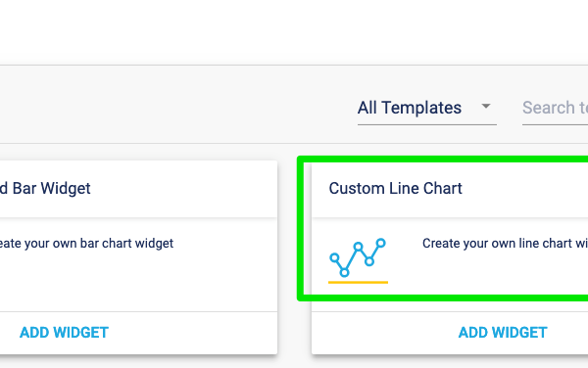Open the All Templates filter label
Screen dimensions: 588x368
[409, 108]
